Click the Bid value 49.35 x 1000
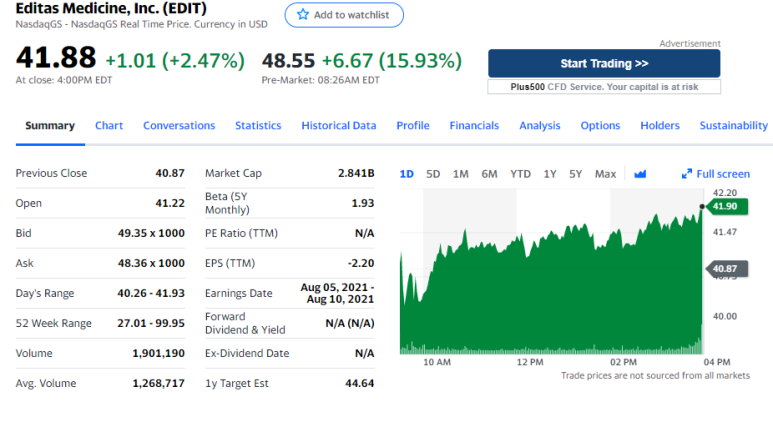This screenshot has width=773, height=427. (x=151, y=233)
